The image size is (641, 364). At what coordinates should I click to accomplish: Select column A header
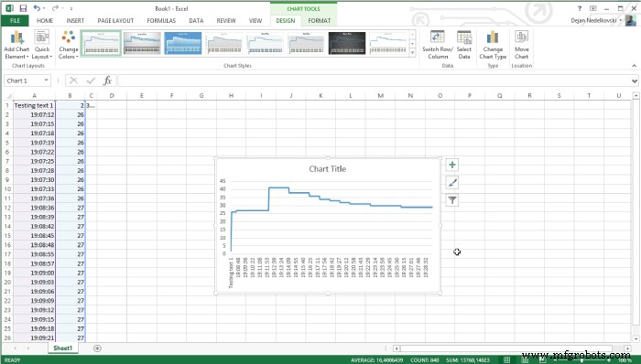[x=34, y=95]
